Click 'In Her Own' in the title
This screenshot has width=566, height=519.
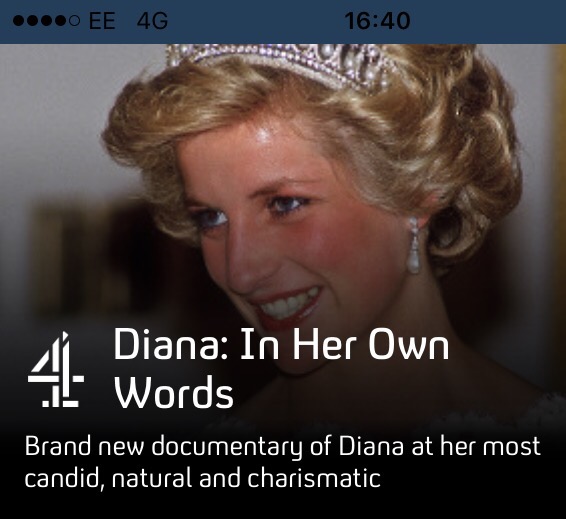click(x=345, y=344)
